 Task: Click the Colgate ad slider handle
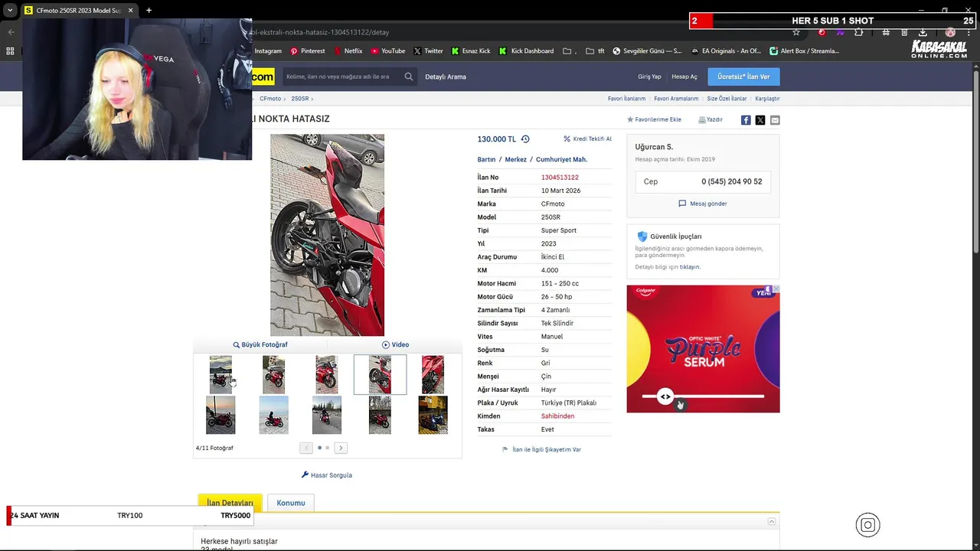click(x=665, y=396)
